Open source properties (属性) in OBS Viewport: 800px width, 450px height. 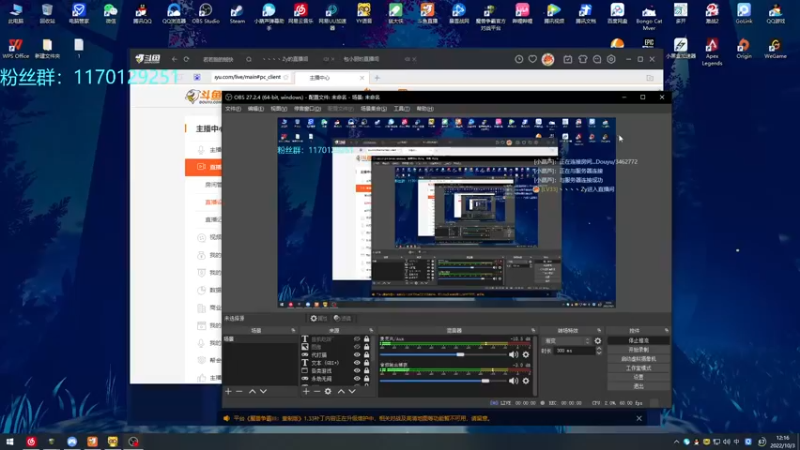click(319, 318)
